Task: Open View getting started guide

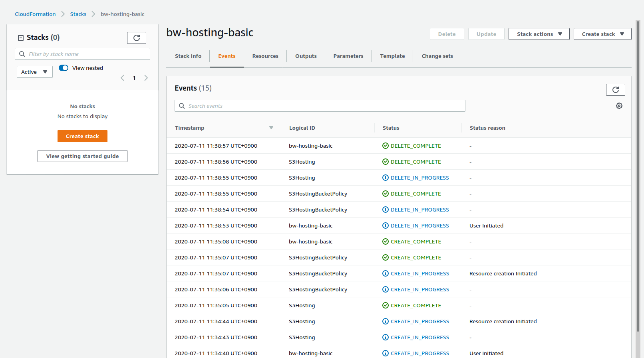Action: pos(82,156)
